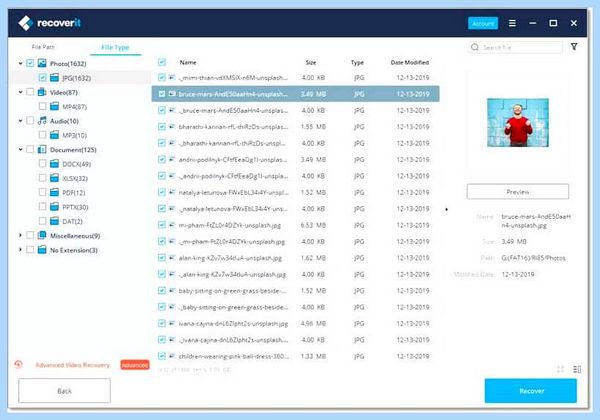Open the hamburger menu in title bar
Viewport: 600px width, 420px height.
[x=512, y=23]
